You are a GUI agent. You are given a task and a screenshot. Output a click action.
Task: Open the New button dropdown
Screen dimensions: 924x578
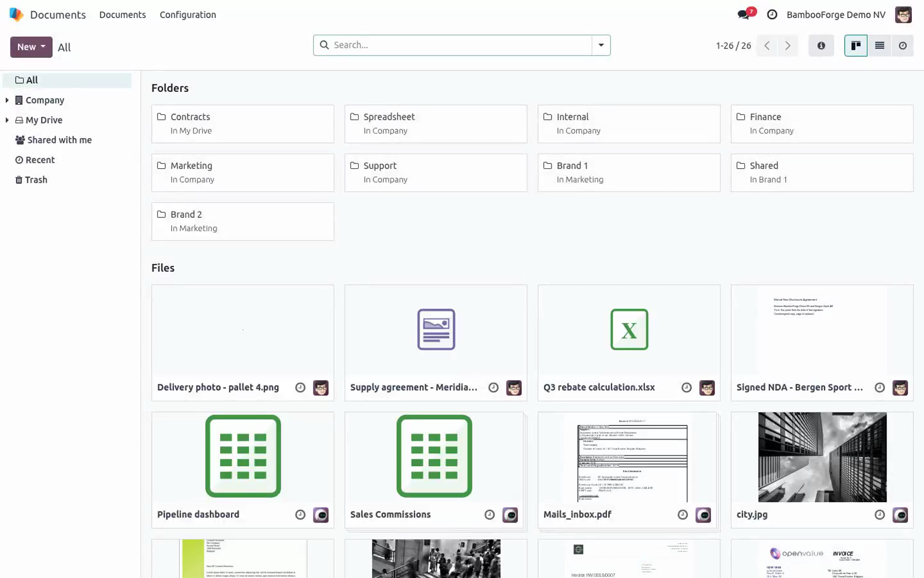pyautogui.click(x=31, y=47)
